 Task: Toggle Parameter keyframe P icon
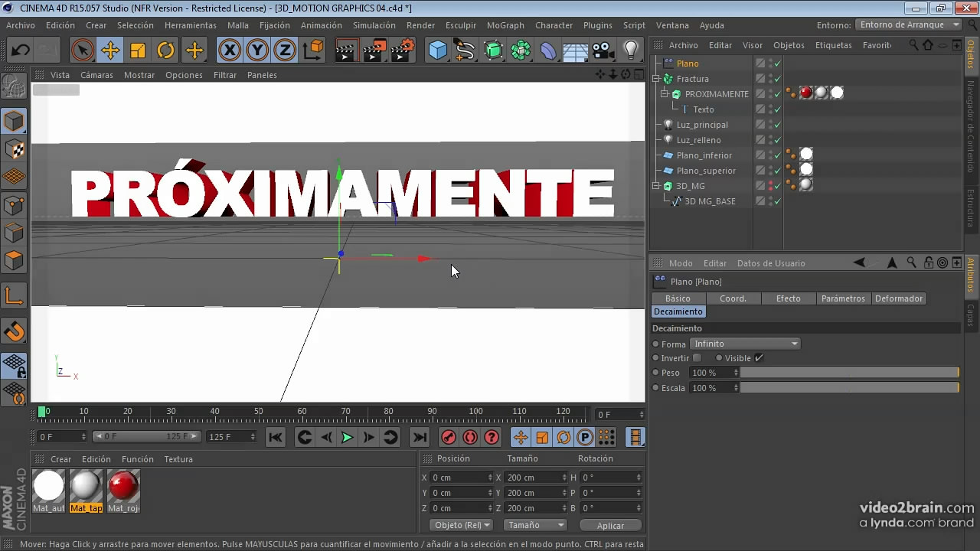(585, 437)
